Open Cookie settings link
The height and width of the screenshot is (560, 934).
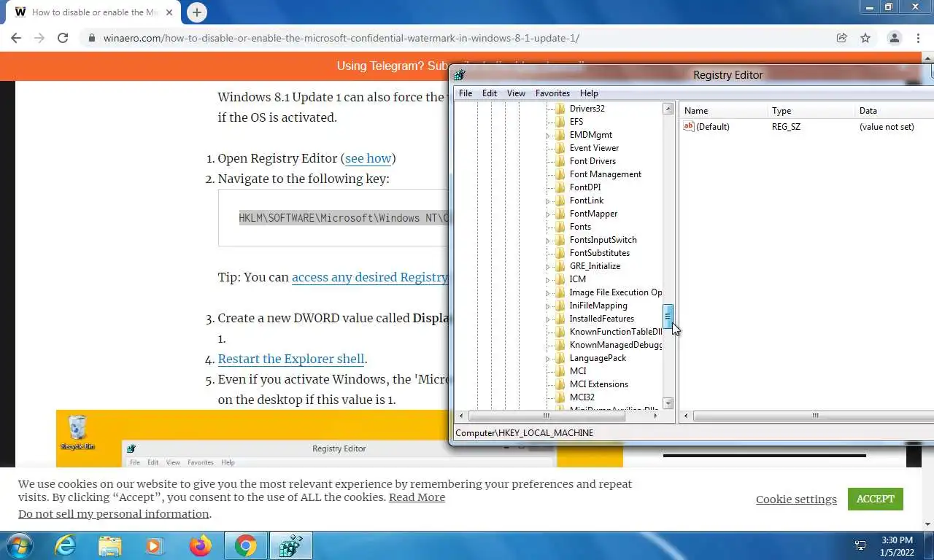(796, 499)
